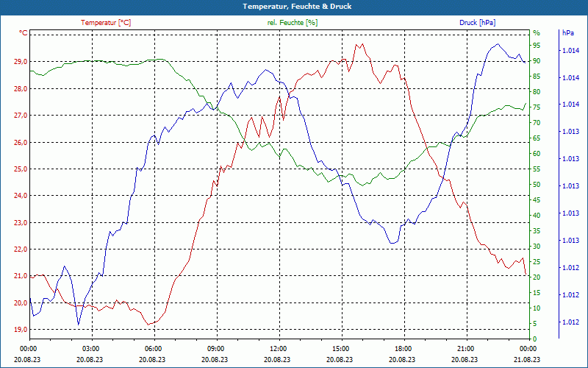Click the green "75" humidity axis value

[x=537, y=107]
